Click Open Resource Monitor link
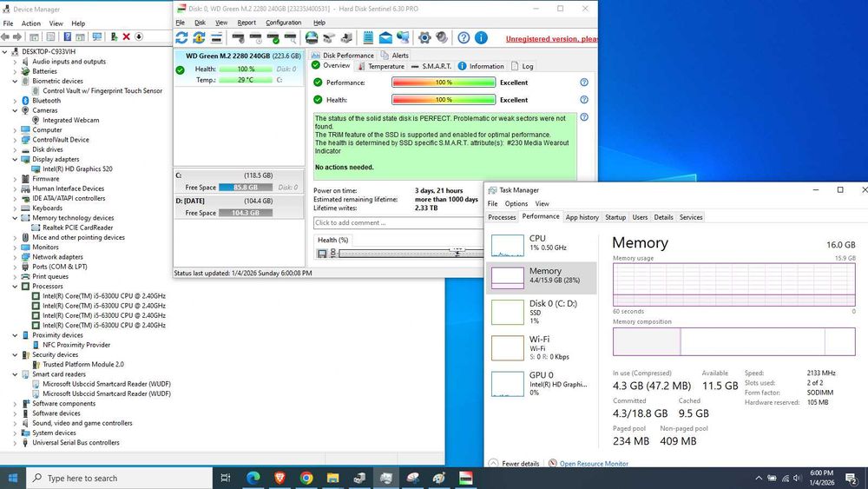 coord(594,464)
